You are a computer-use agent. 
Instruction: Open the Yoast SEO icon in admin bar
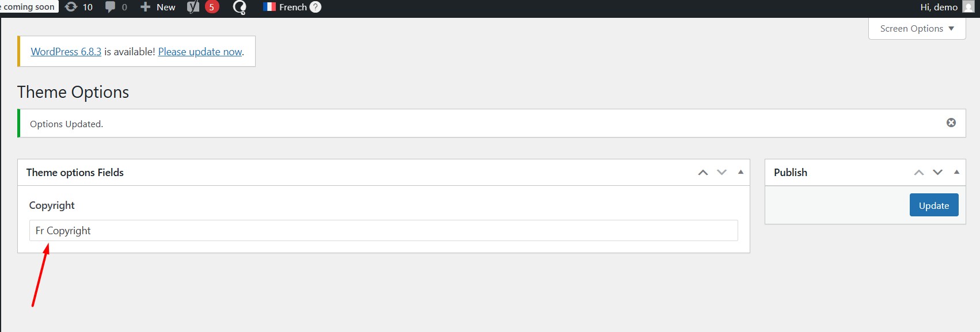tap(193, 7)
